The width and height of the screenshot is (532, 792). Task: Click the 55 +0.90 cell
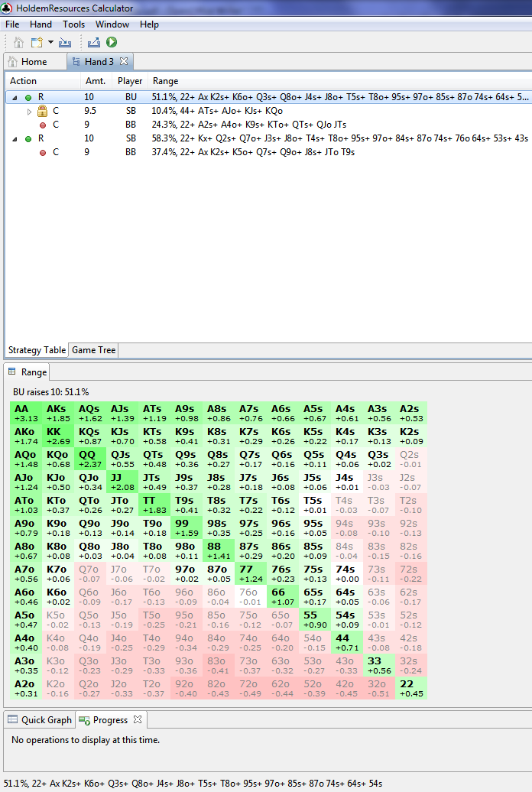pyautogui.click(x=315, y=619)
